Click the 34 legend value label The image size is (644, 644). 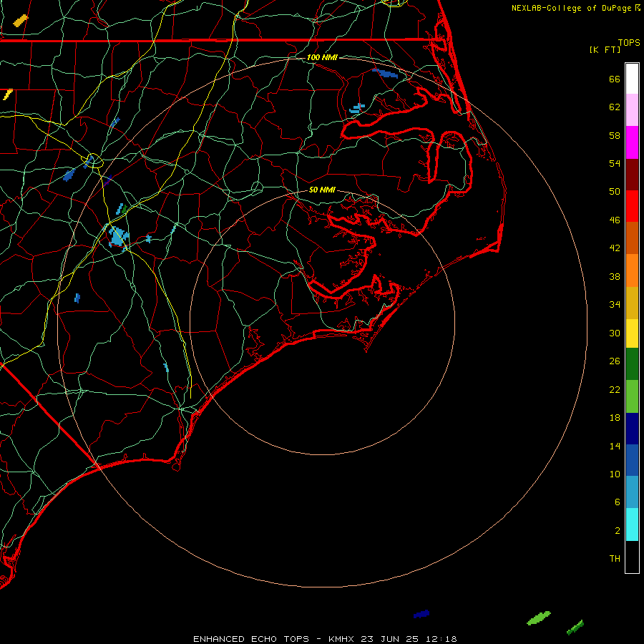click(615, 305)
